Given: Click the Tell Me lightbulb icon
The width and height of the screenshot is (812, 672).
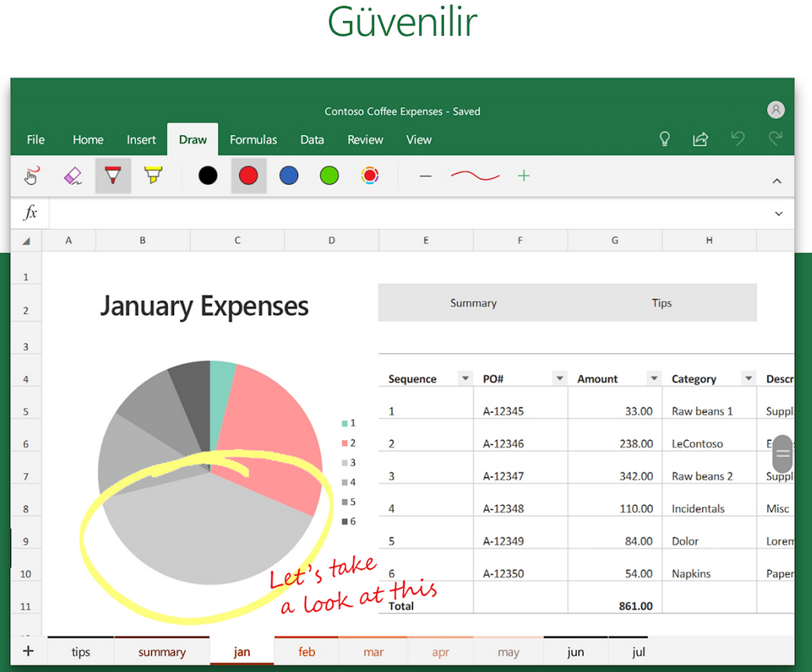Looking at the screenshot, I should coord(665,139).
